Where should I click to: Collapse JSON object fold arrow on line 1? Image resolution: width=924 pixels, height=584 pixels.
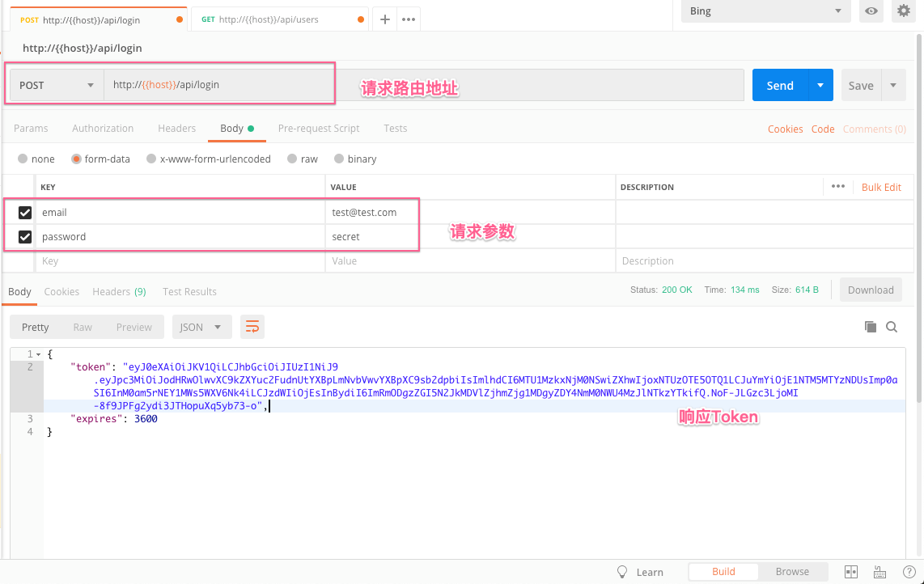(38, 354)
